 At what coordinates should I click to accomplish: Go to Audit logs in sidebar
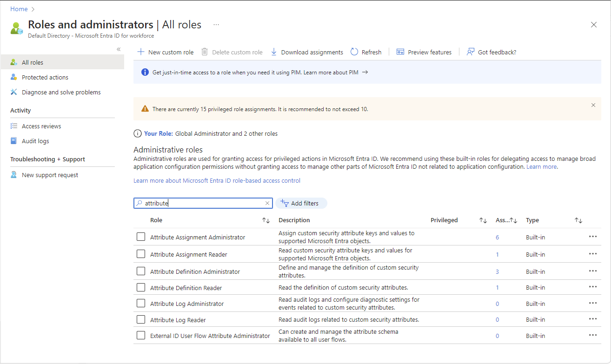click(35, 141)
